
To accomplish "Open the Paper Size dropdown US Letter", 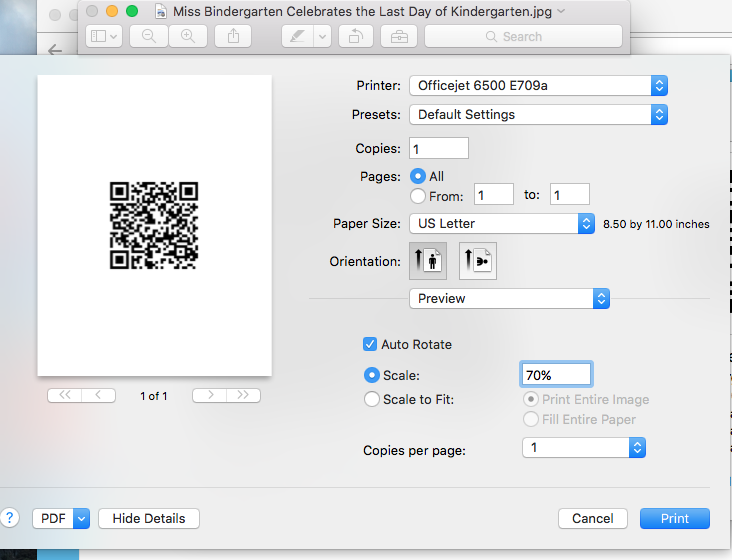I will tap(502, 224).
